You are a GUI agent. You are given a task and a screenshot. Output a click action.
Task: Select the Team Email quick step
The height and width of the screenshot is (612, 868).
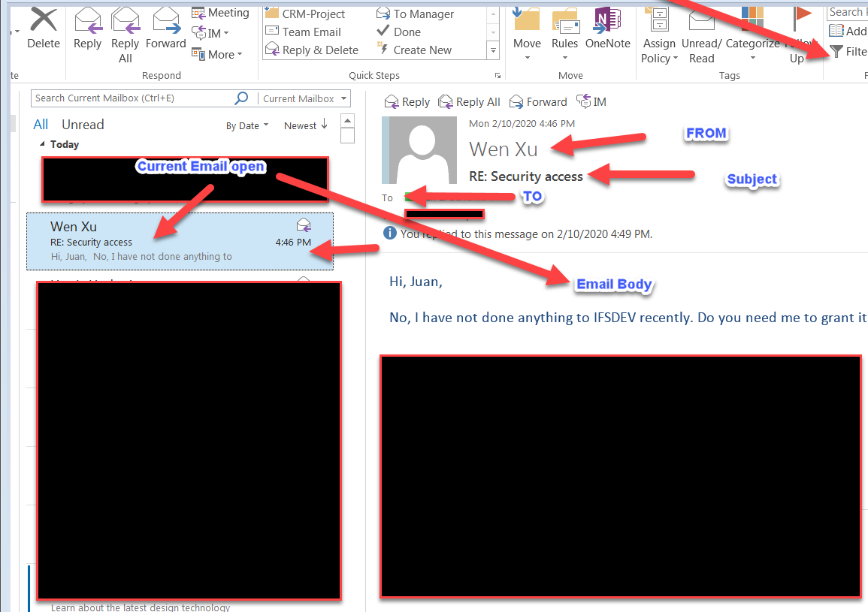click(310, 32)
